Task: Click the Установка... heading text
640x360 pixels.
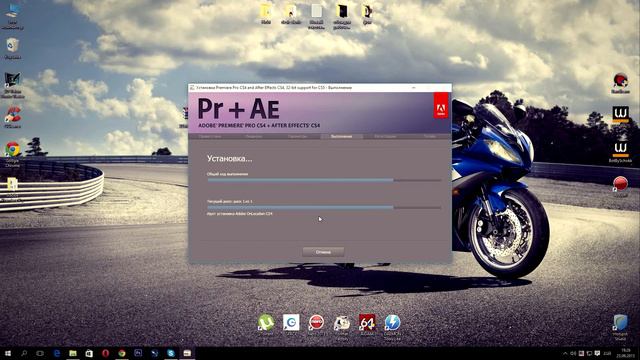Action: 229,158
